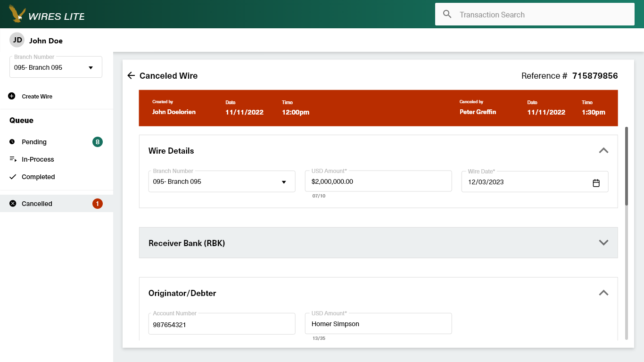Select the Pending queue item

click(x=34, y=142)
